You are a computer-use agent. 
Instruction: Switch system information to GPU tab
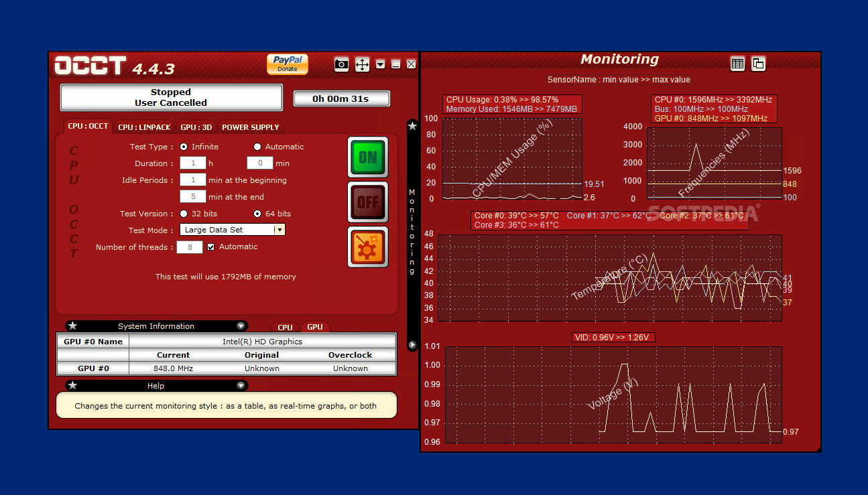[315, 327]
